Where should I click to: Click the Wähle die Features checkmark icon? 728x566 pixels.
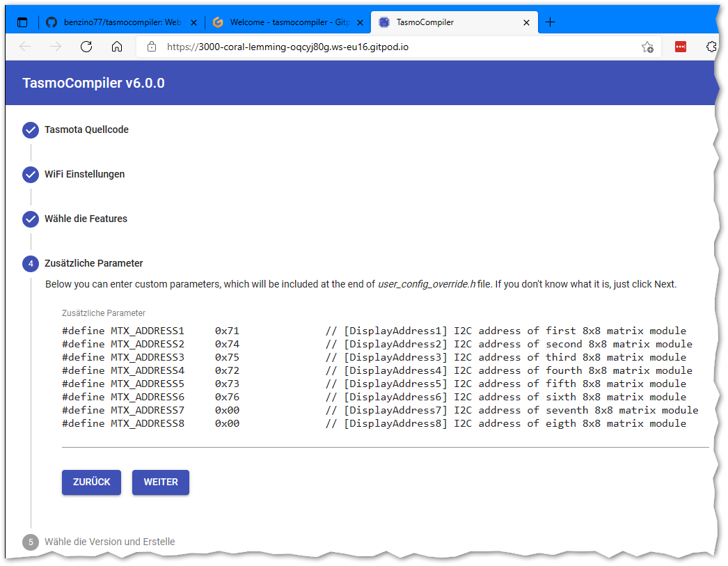(31, 219)
